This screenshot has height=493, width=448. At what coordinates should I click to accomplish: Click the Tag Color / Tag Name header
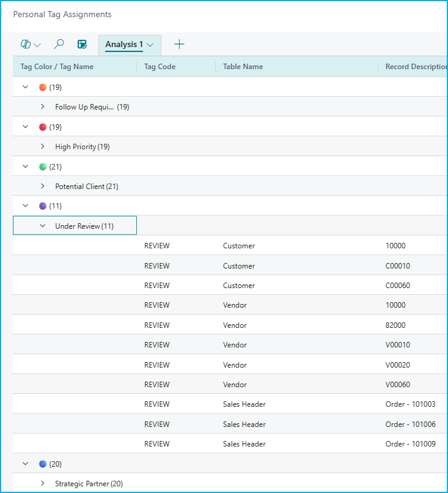[x=57, y=67]
